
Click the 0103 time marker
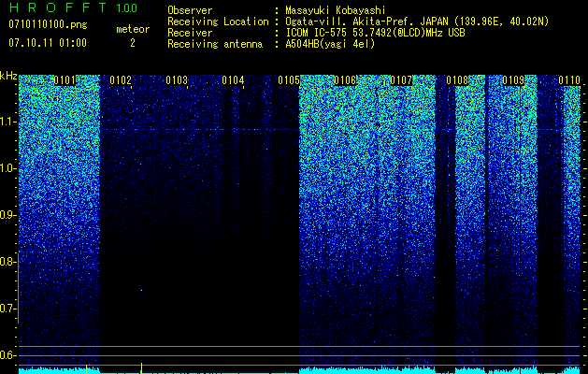tap(177, 80)
